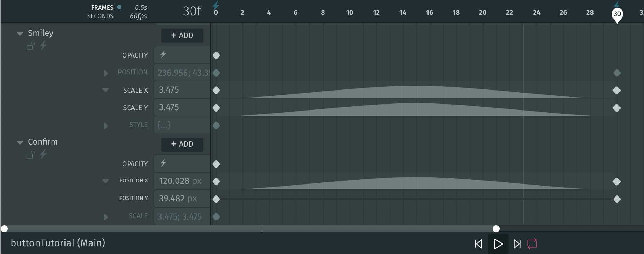Select SCALE Y keyframe at frame 30
The image size is (644, 254).
click(x=617, y=108)
